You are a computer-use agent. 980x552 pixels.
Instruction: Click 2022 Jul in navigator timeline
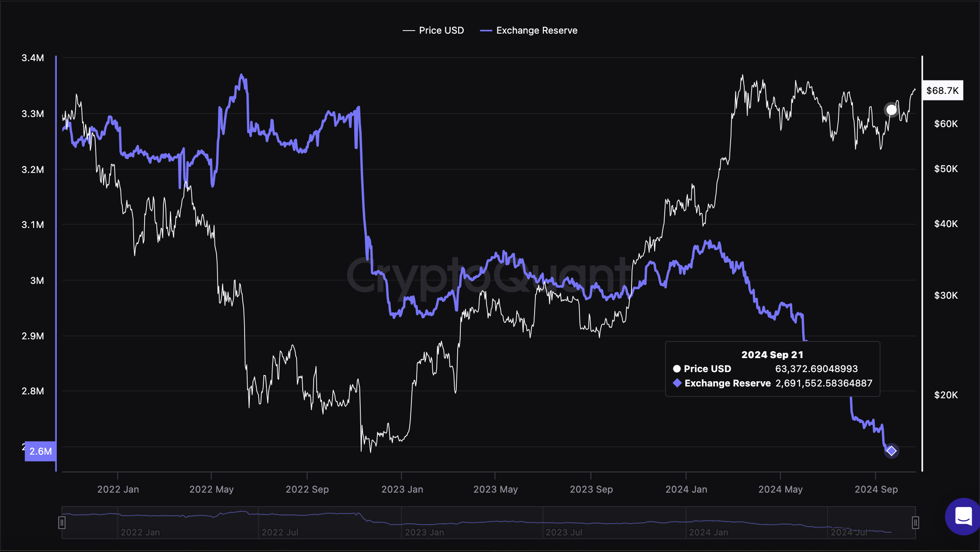coord(280,532)
